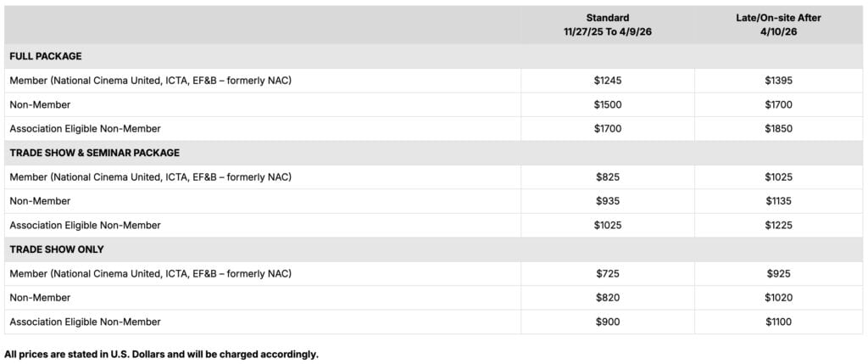Viewport: 868px width, 364px height.
Task: Click the FULL PACKAGE section header
Action: 46,56
